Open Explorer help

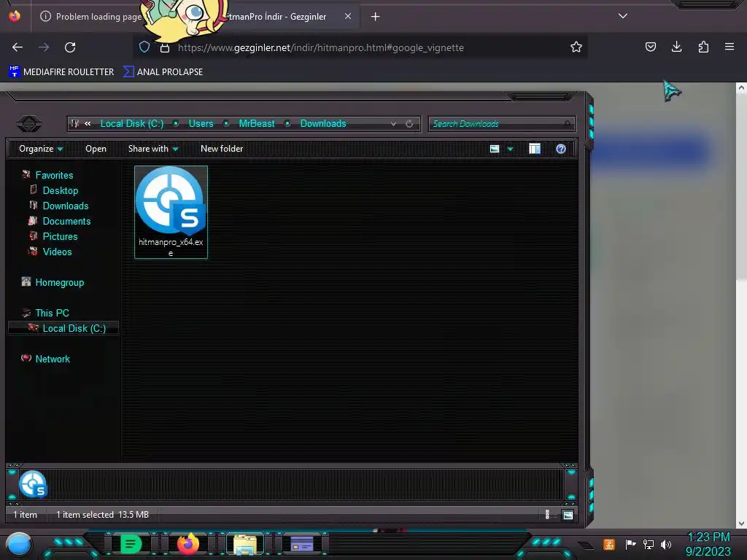tap(561, 149)
